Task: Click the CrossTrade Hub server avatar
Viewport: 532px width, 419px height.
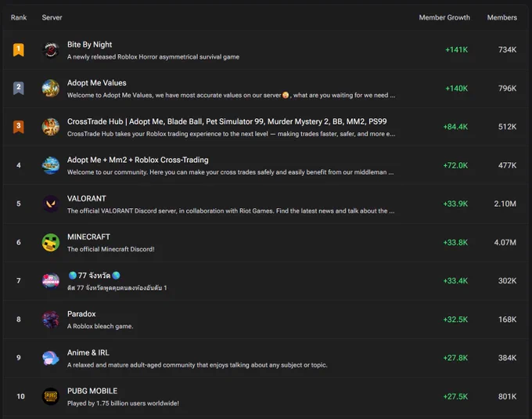Action: click(x=51, y=127)
